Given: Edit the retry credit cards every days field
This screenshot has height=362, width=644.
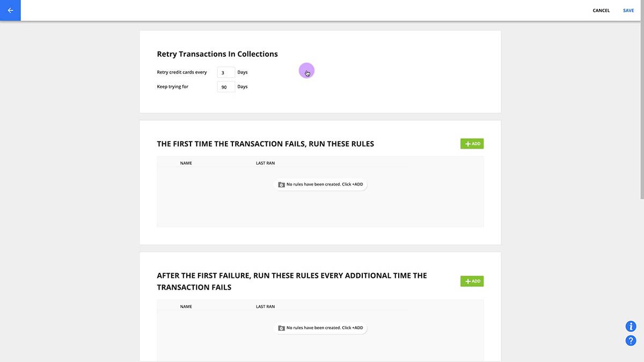Looking at the screenshot, I should pos(226,72).
